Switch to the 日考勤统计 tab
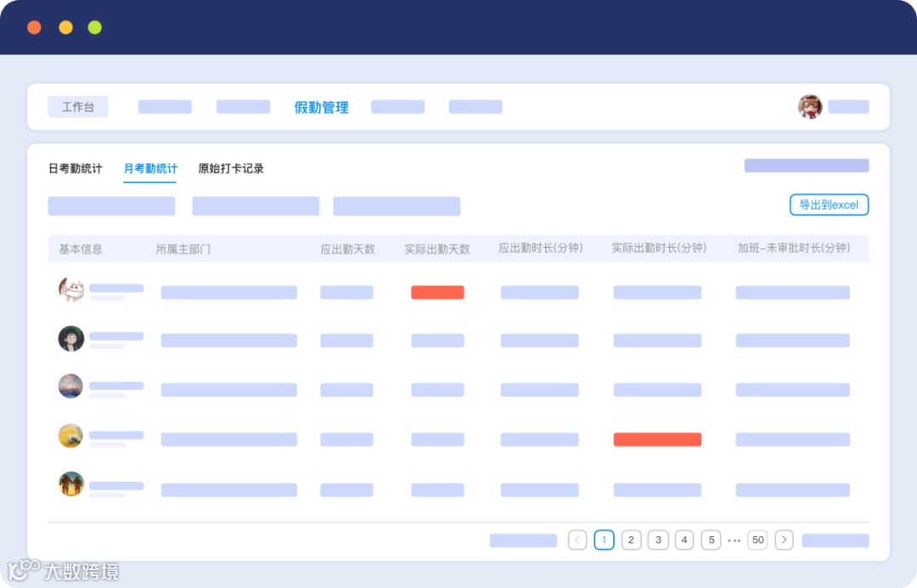 point(75,168)
